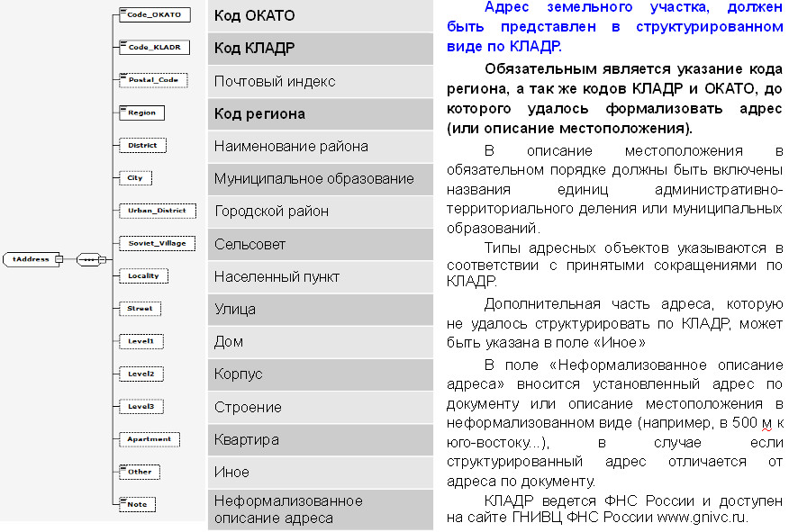Click the 'Наименование района' table row
Image resolution: width=789 pixels, height=532 pixels.
321,147
